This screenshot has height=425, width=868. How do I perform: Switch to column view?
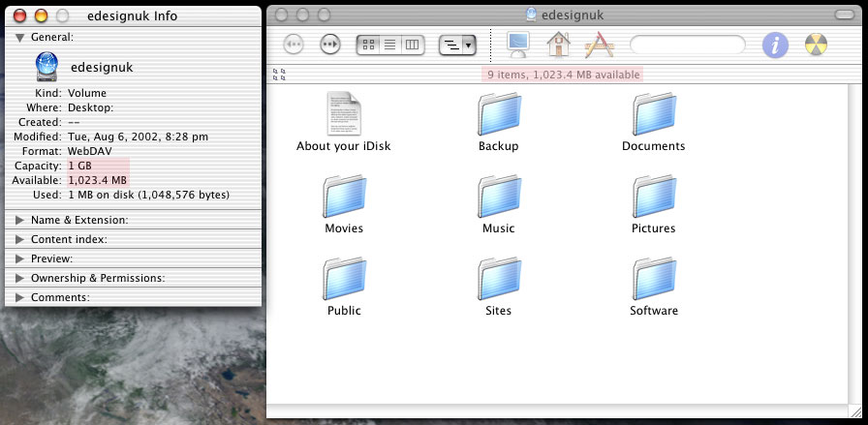pyautogui.click(x=413, y=45)
